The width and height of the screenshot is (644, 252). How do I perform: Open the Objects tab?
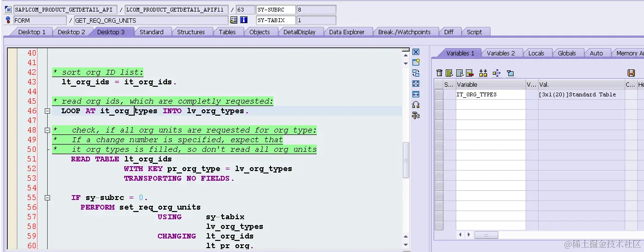(x=259, y=32)
